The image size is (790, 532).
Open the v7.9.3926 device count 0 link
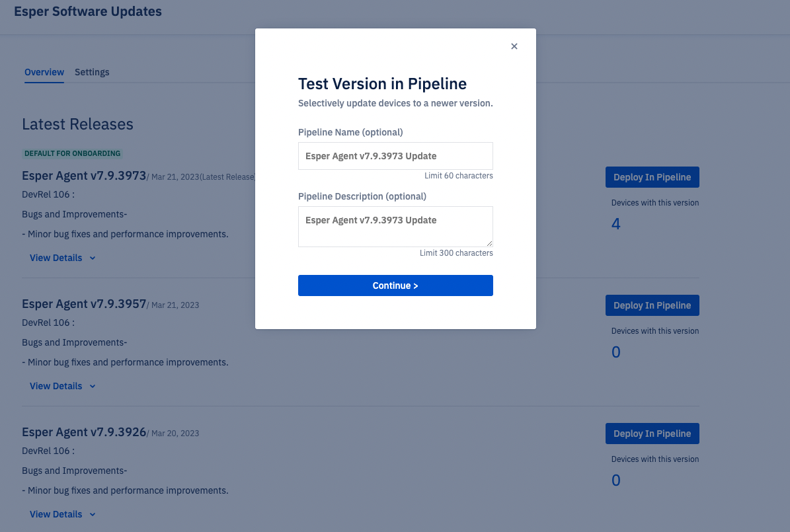pyautogui.click(x=615, y=480)
